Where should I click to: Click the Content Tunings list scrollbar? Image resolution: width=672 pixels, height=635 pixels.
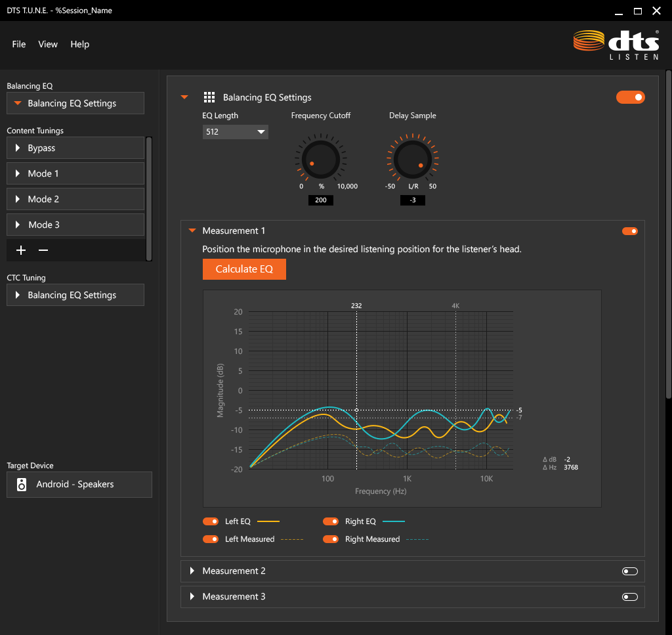click(149, 199)
